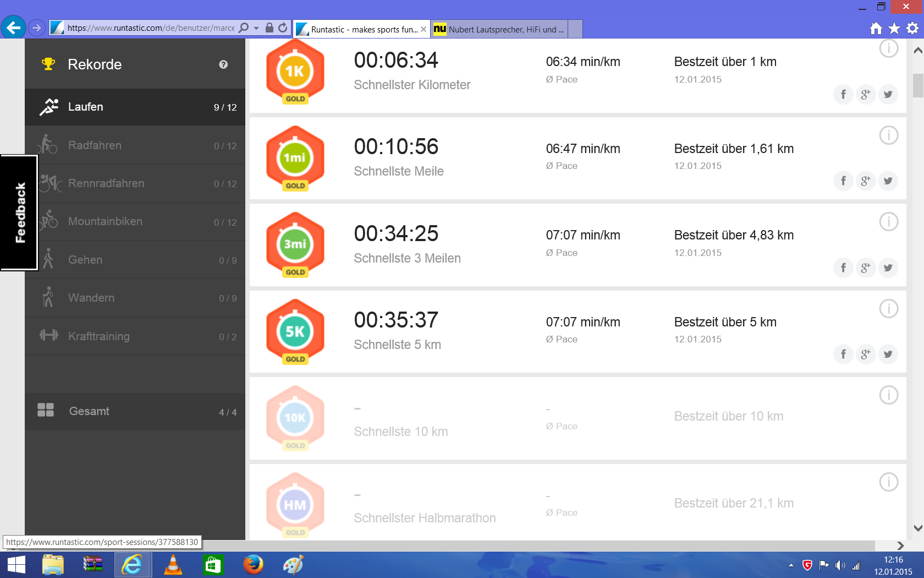Open browser home page icon

click(876, 28)
